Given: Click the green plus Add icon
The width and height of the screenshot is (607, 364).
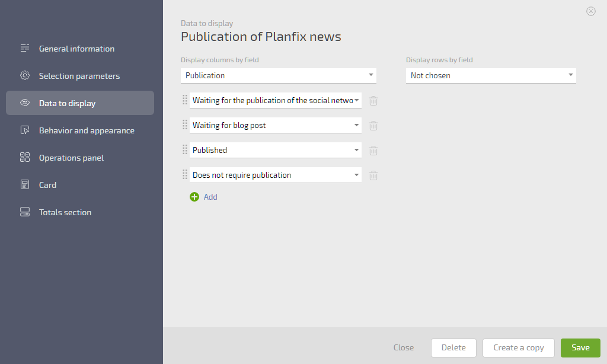Looking at the screenshot, I should coord(194,197).
